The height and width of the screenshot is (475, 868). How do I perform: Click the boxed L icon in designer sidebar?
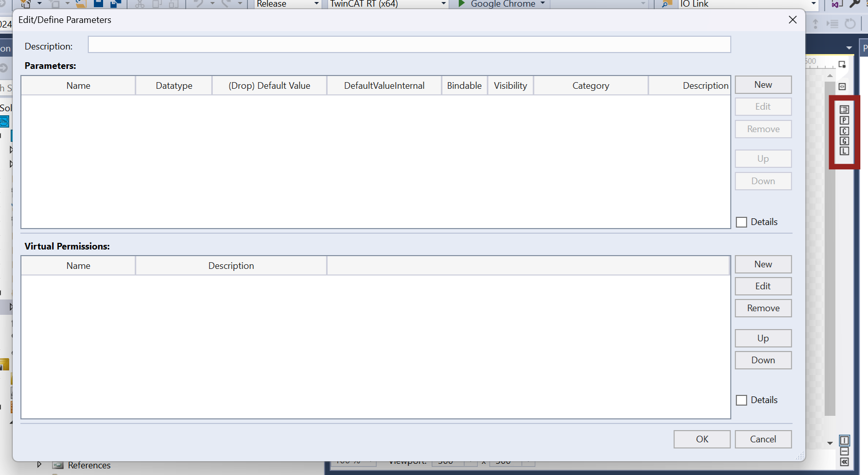click(845, 151)
